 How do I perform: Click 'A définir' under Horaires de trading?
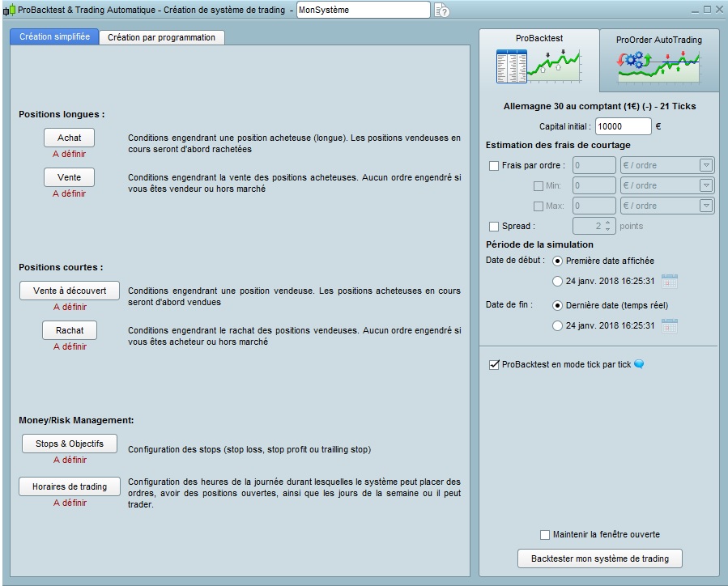tap(70, 503)
